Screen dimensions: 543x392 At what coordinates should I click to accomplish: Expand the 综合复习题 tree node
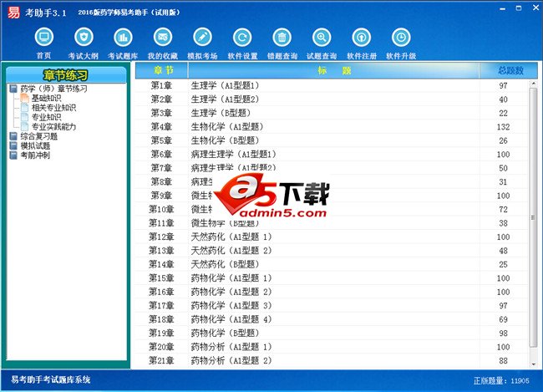(38, 136)
